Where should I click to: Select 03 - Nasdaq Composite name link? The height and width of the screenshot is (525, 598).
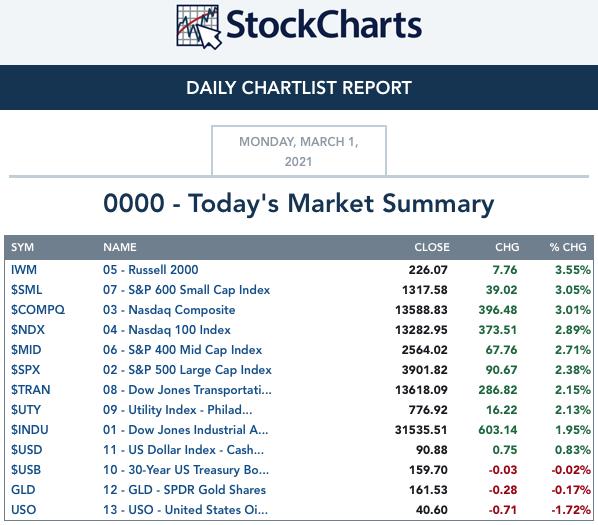pyautogui.click(x=169, y=310)
